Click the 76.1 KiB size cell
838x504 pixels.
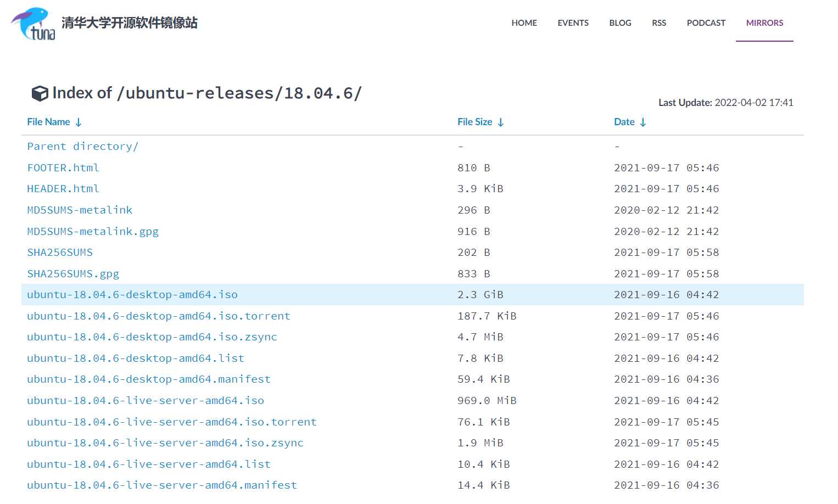tap(484, 422)
